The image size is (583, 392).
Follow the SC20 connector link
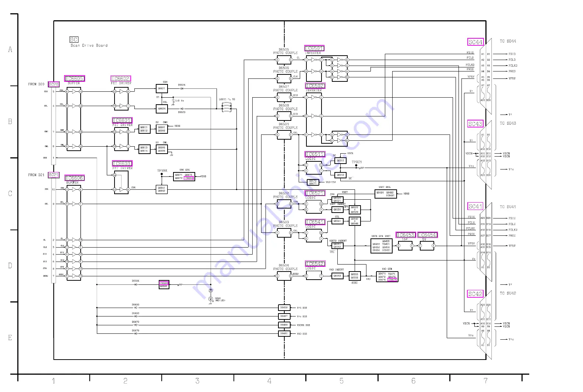point(54,84)
